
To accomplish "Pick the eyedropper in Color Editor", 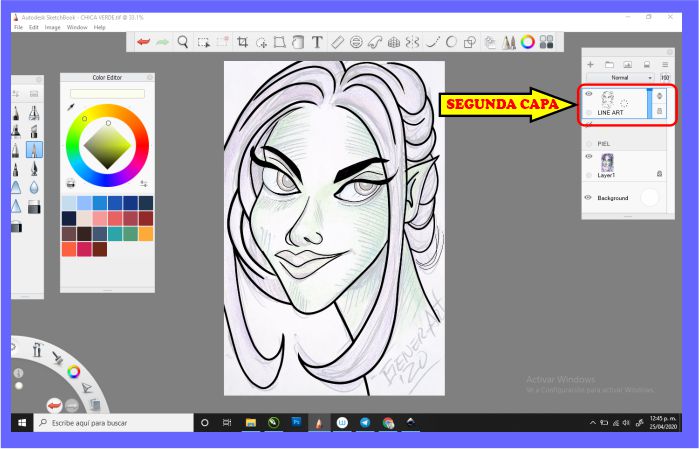I will 70,107.
